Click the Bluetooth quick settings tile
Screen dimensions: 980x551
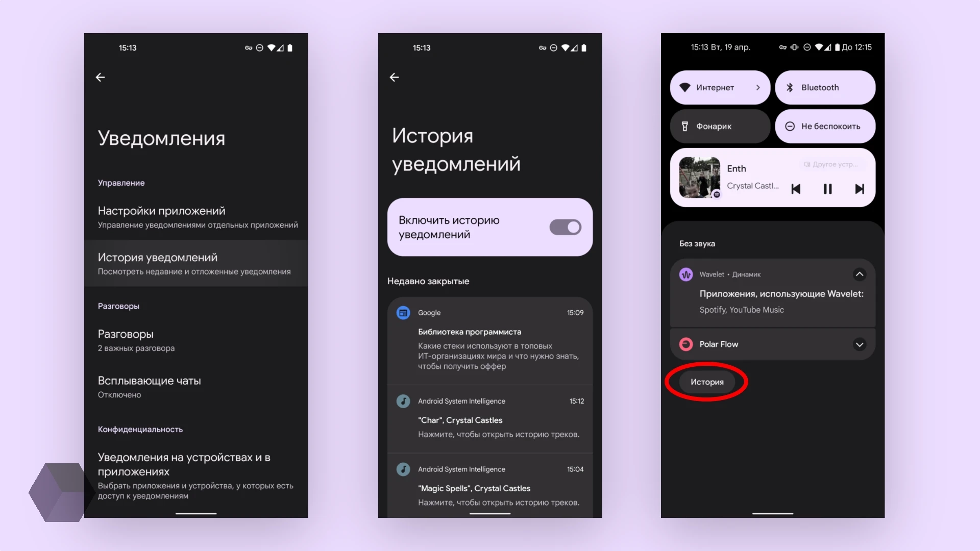[824, 87]
